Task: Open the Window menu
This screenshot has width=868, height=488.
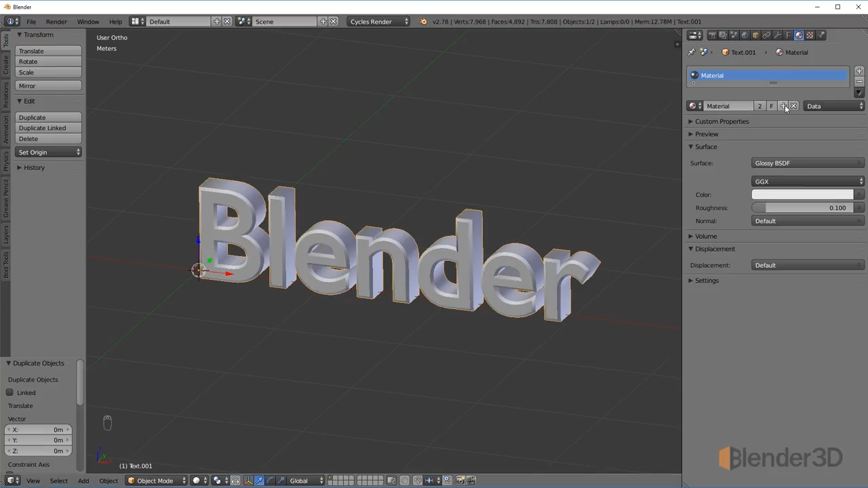Action: click(88, 22)
